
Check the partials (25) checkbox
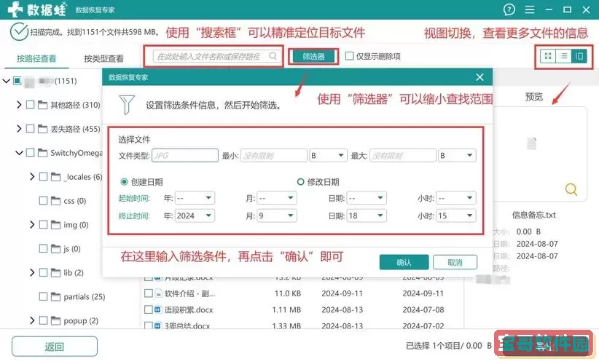pos(44,297)
